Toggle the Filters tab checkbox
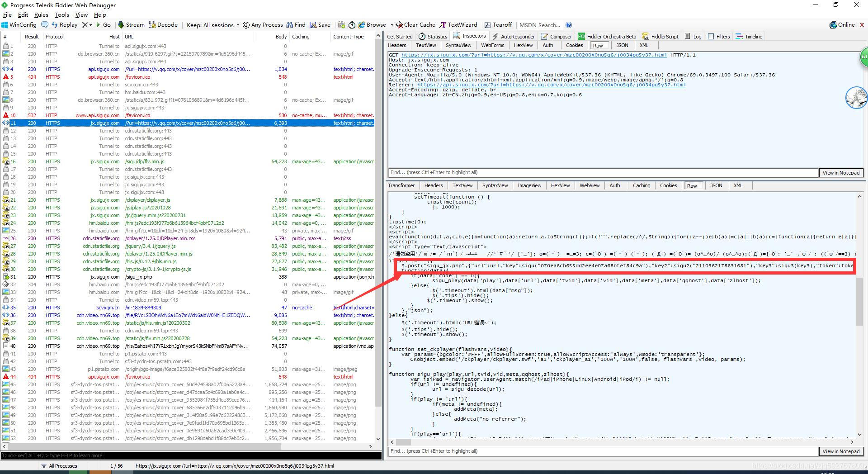 (x=711, y=37)
